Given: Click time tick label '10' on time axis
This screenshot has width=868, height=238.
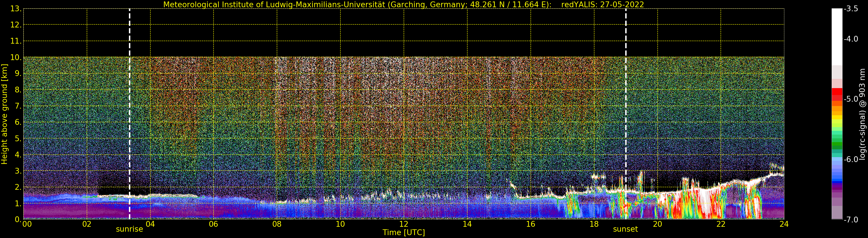Looking at the screenshot, I should pyautogui.click(x=340, y=224).
